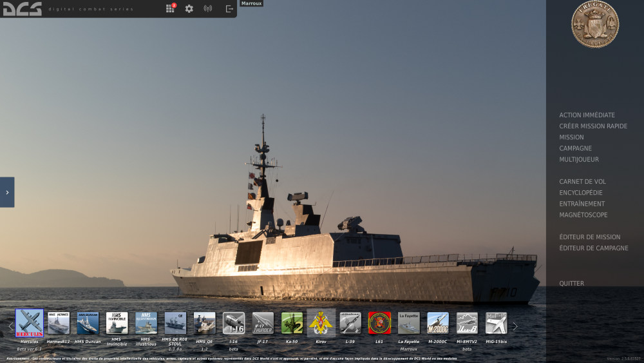This screenshot has width=644, height=363.
Task: Click the 'beta' label under I-16
Action: click(x=233, y=349)
